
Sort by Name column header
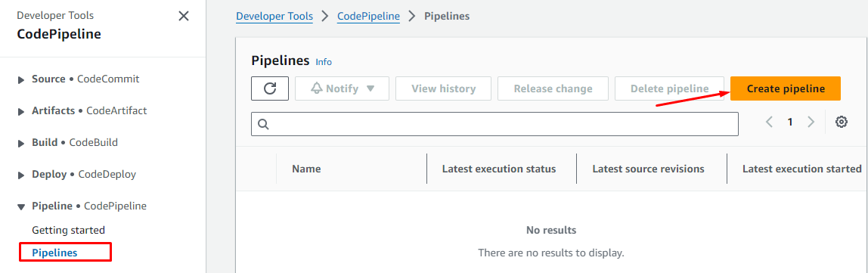[x=306, y=169]
